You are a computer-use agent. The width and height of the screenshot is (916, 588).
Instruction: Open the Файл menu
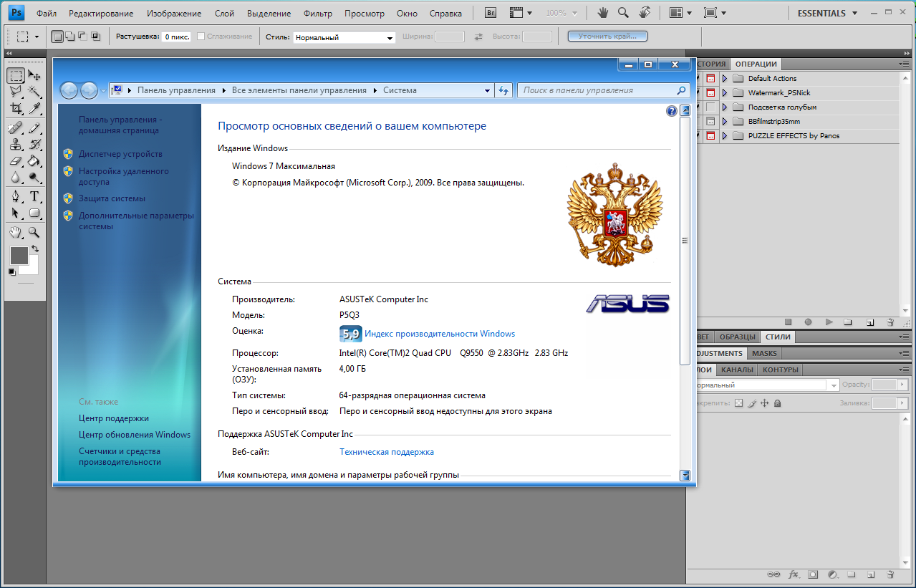pyautogui.click(x=47, y=13)
